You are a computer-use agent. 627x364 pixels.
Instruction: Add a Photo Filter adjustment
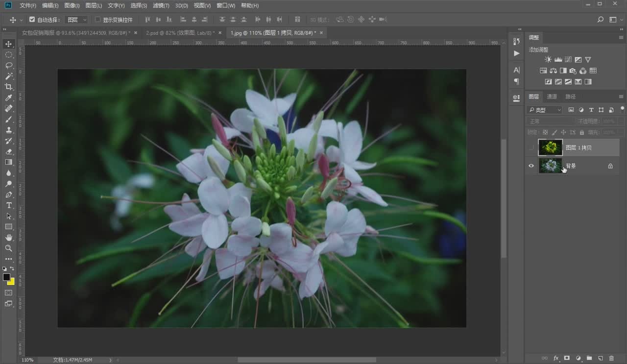573,71
